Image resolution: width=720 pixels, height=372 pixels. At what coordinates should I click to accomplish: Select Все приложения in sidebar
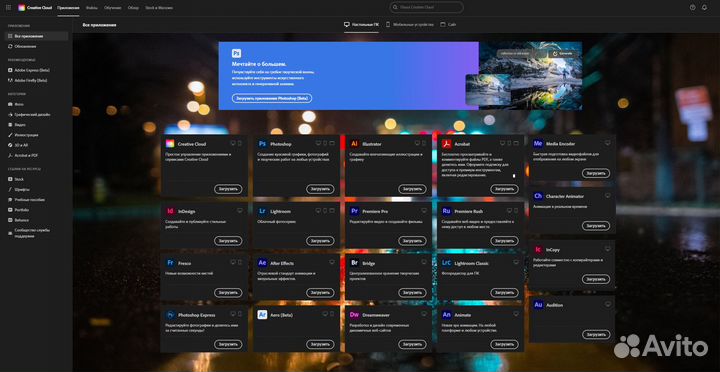[x=36, y=36]
